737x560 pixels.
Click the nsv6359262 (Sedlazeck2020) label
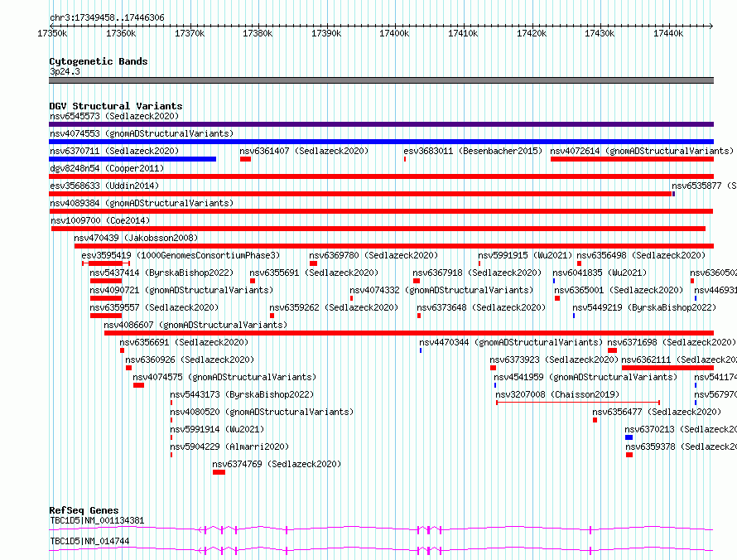pos(334,307)
